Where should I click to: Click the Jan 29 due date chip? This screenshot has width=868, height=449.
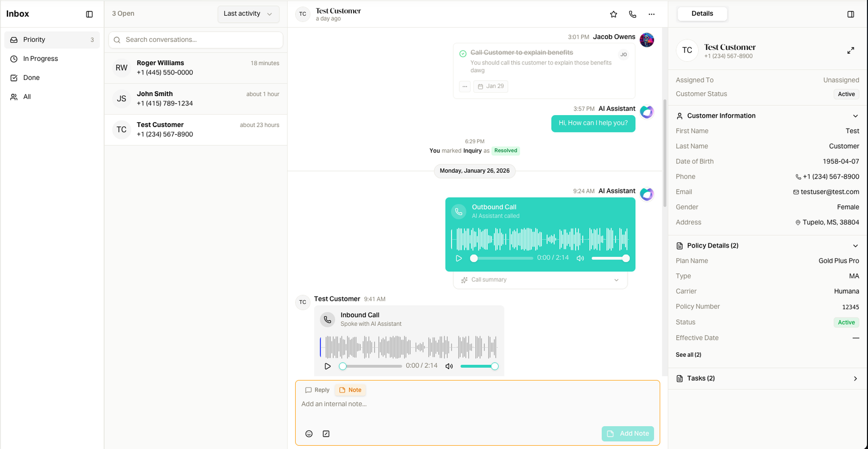(x=491, y=86)
